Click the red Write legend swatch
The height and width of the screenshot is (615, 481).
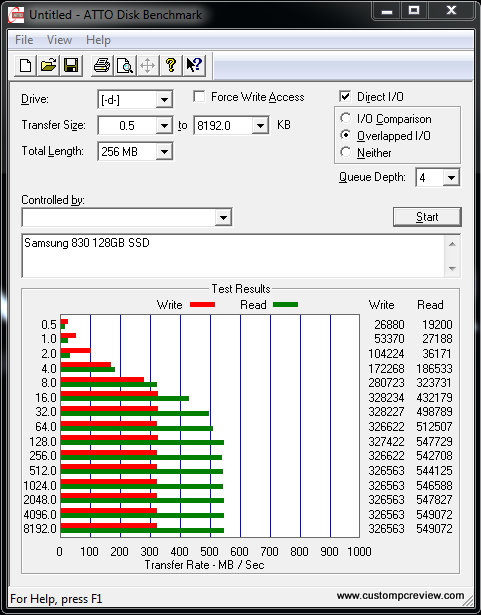point(202,305)
